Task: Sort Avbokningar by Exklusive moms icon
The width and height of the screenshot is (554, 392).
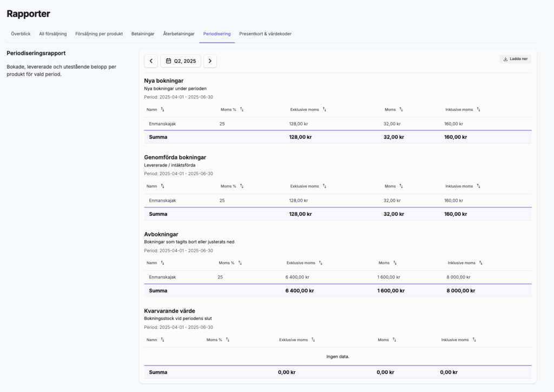Action: point(321,263)
